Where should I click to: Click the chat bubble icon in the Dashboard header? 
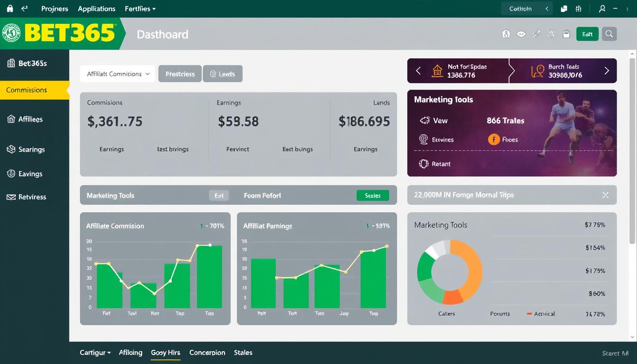click(521, 34)
